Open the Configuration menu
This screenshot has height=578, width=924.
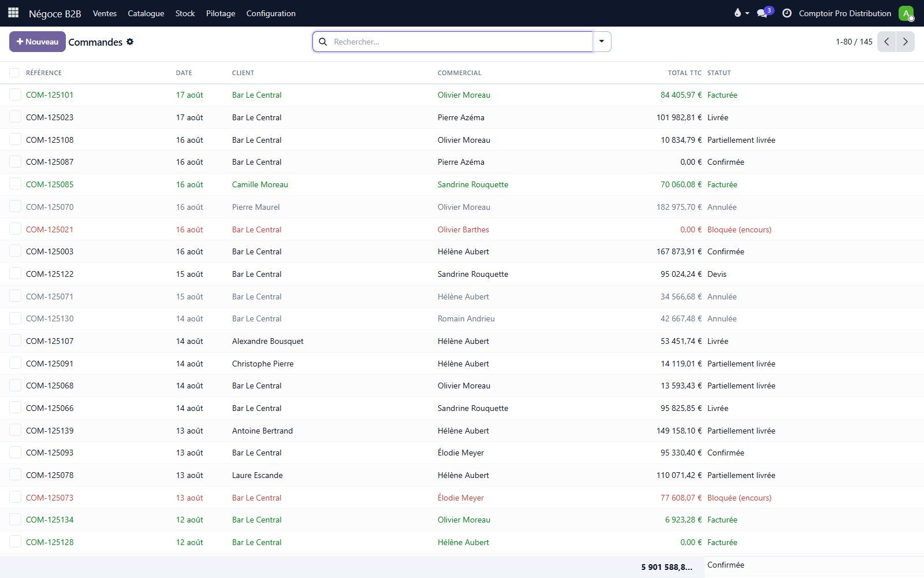[271, 13]
